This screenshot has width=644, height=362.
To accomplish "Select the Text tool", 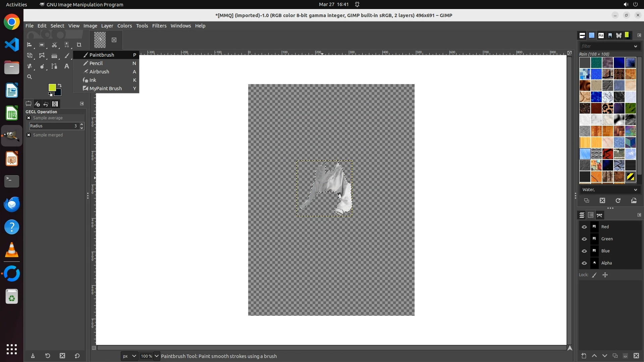I will tap(66, 66).
